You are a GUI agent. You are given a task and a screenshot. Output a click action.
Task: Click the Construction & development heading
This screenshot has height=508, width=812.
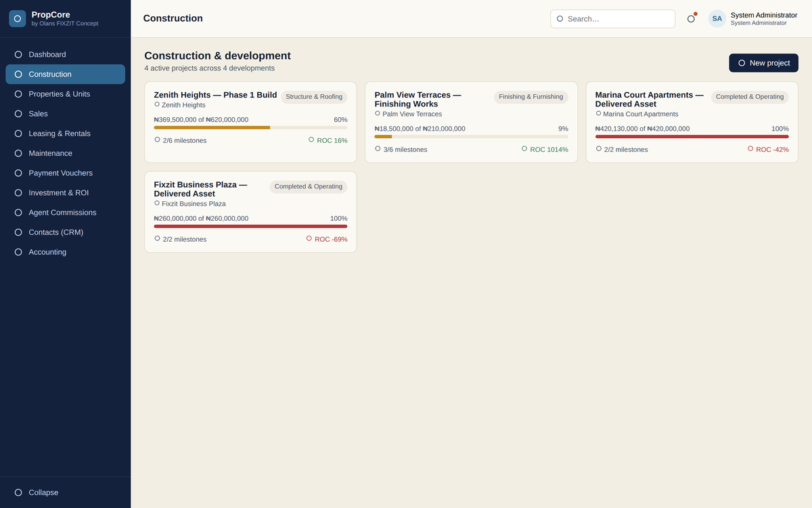(218, 56)
